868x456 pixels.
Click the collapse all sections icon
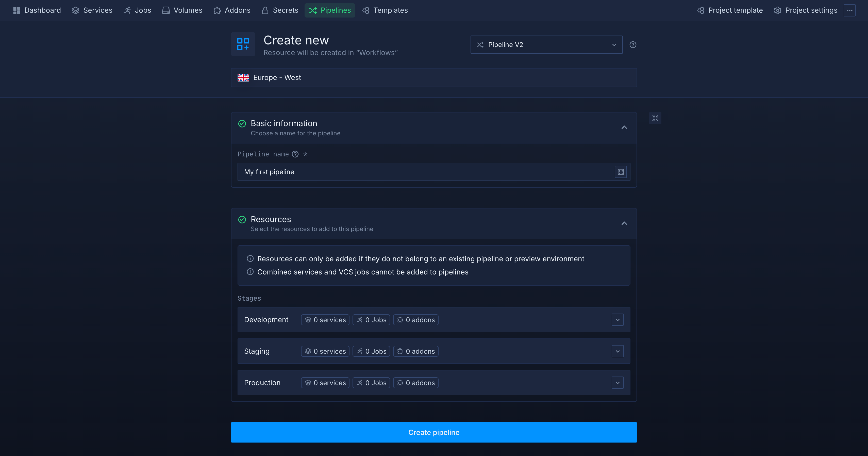click(x=655, y=118)
